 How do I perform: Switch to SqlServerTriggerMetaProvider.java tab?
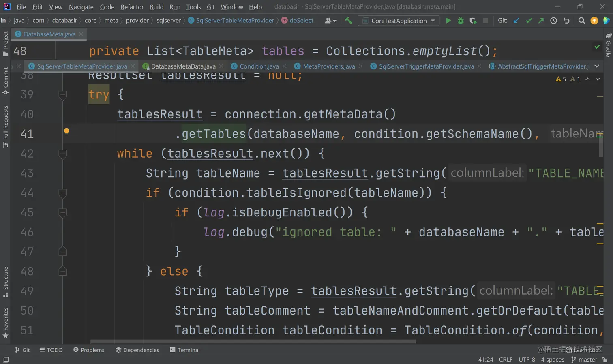click(x=426, y=66)
